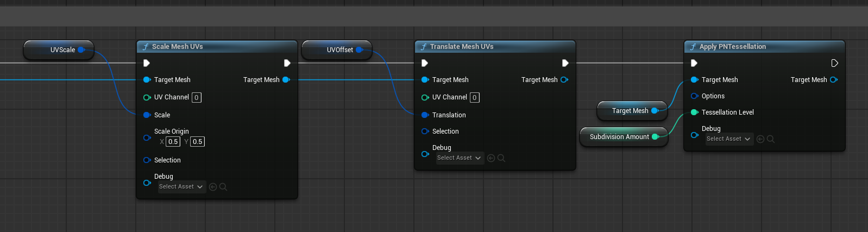Click UV Channel value field in Translate Mesh UVs
Screen dimensions: 868x232
coord(475,98)
